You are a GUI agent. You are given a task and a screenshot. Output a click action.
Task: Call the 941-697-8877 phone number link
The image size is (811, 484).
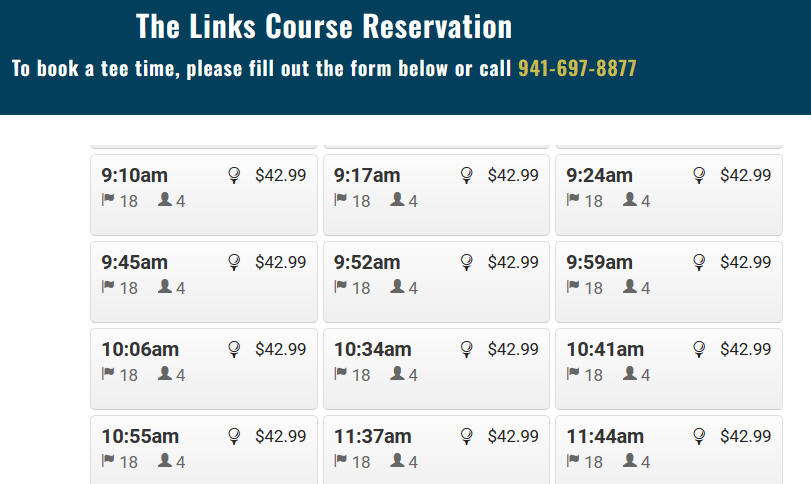click(577, 68)
